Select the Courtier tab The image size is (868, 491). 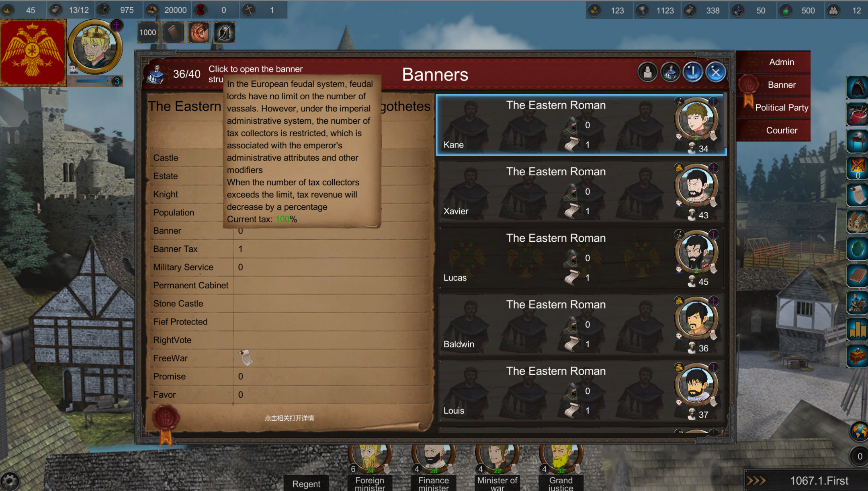pos(781,130)
